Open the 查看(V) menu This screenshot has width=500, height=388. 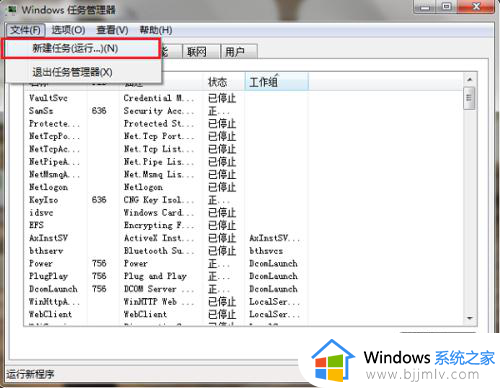[112, 30]
